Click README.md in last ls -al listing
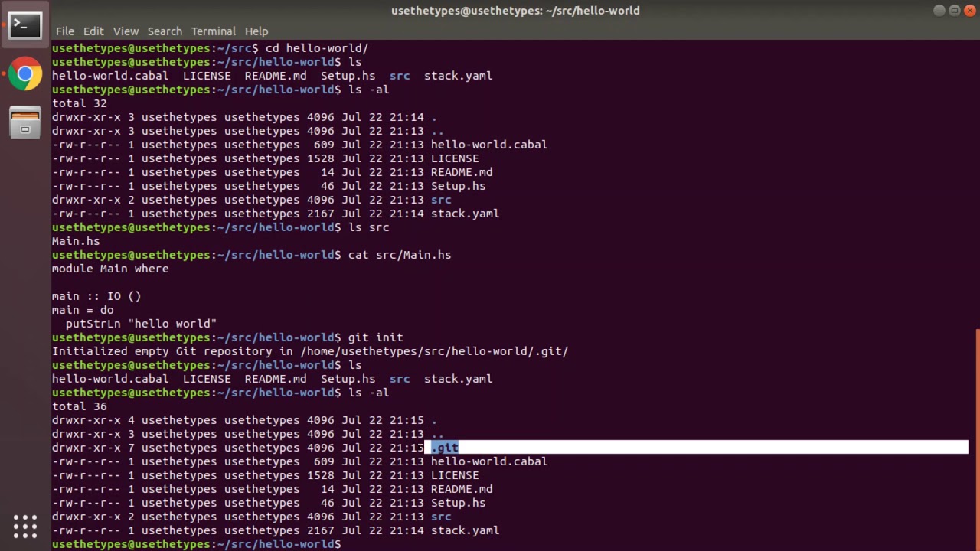 click(x=462, y=489)
